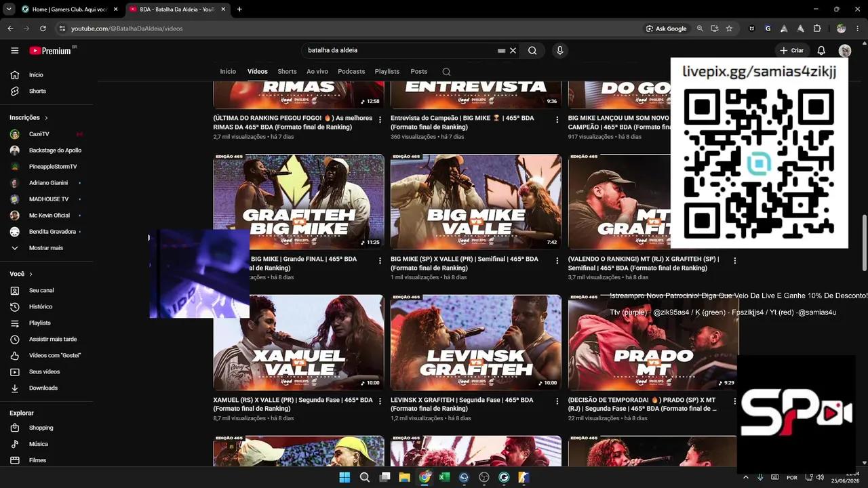
Task: Show hidden system tray icons
Action: click(x=746, y=477)
